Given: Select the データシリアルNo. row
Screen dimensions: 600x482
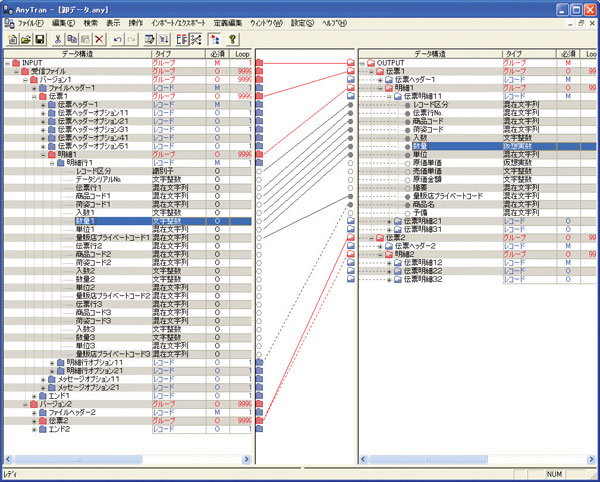Looking at the screenshot, I should 127,179.
